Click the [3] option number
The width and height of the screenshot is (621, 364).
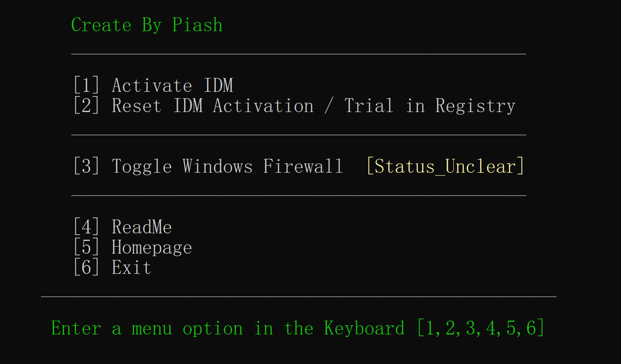[86, 166]
